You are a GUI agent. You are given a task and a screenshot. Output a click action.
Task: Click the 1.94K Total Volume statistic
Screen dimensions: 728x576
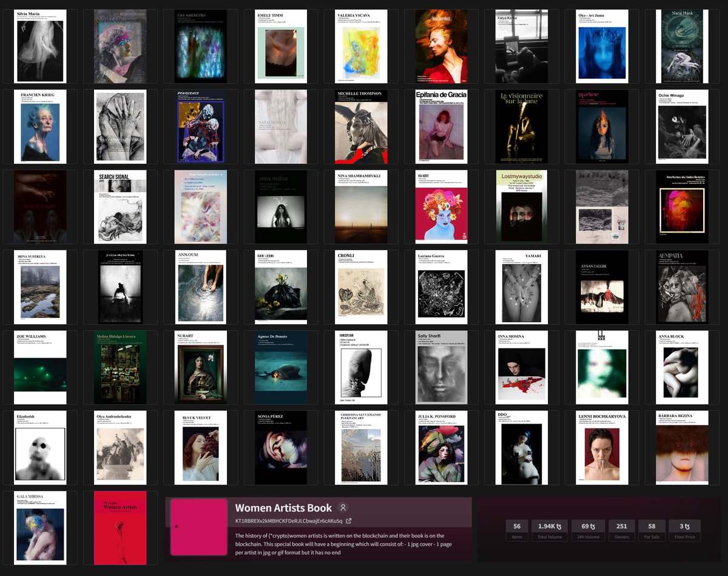(550, 530)
